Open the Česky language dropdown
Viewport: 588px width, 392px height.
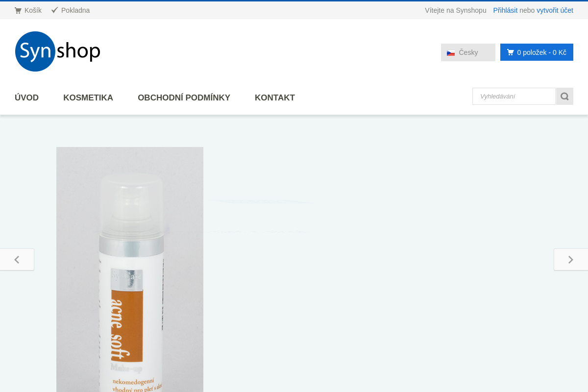468,52
